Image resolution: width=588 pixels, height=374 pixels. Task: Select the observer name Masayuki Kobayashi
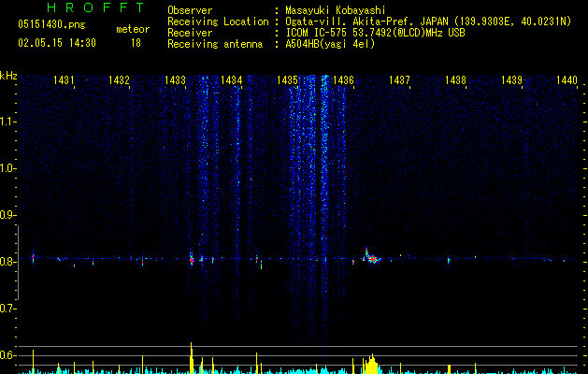click(336, 10)
